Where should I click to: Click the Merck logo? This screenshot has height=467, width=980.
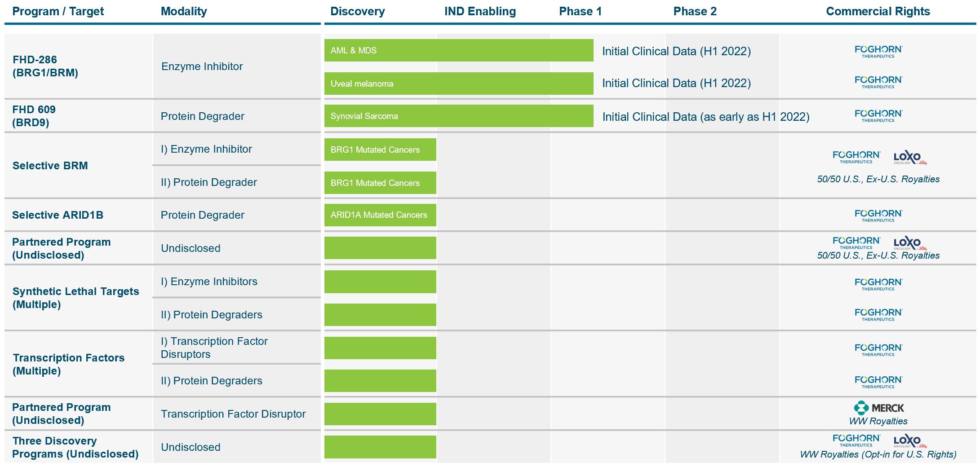pos(879,408)
